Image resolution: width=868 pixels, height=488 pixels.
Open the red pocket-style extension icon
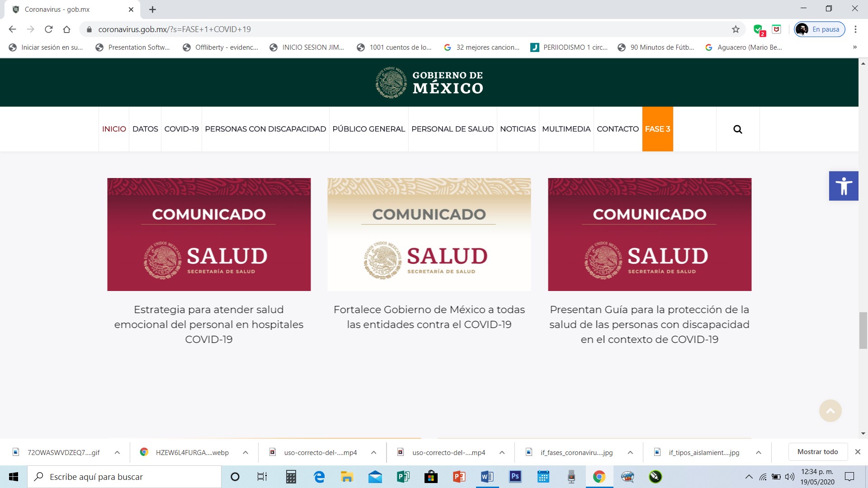point(776,29)
